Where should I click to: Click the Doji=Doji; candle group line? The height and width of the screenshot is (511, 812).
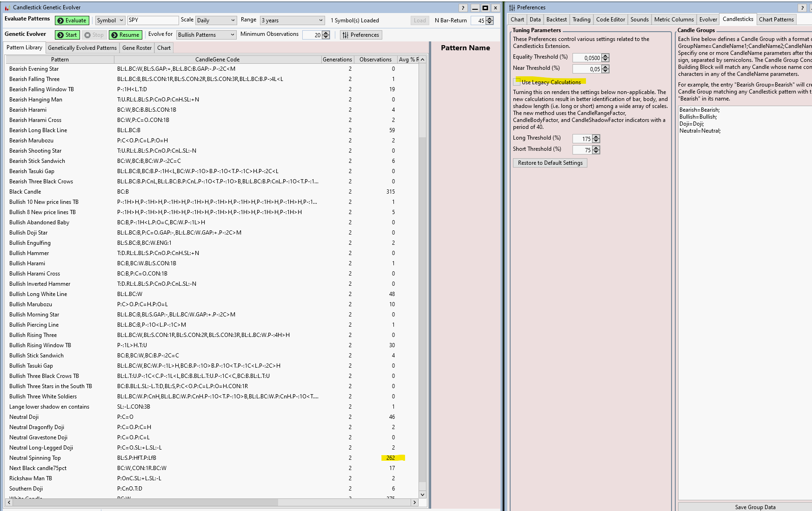pos(692,124)
